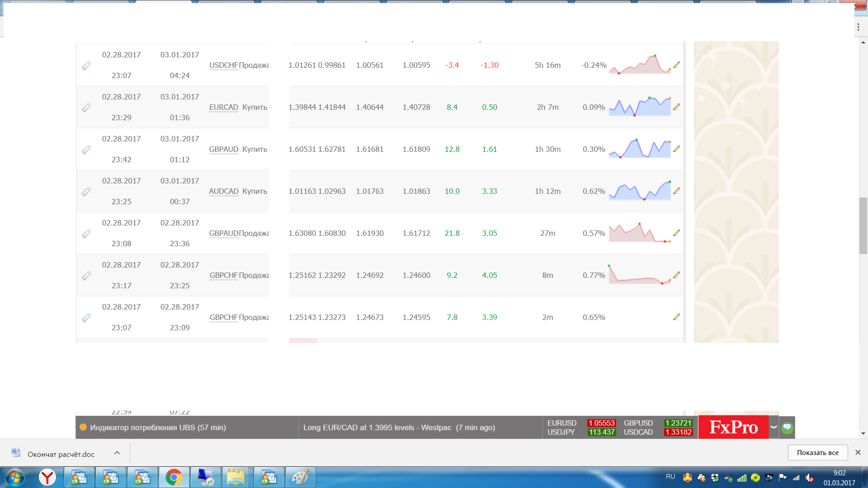Screen dimensions: 868x488
Task: Click paperclip icon of GBPCHF 23:07 row
Action: click(86, 318)
